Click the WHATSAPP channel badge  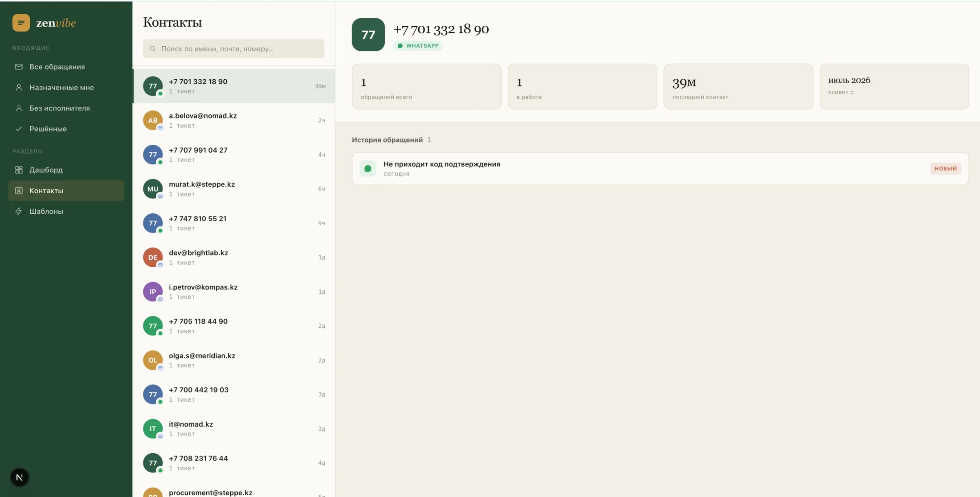point(418,45)
